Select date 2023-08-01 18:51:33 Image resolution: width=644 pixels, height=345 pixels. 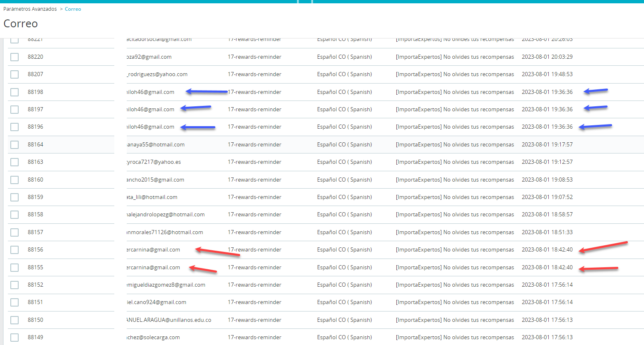click(547, 232)
